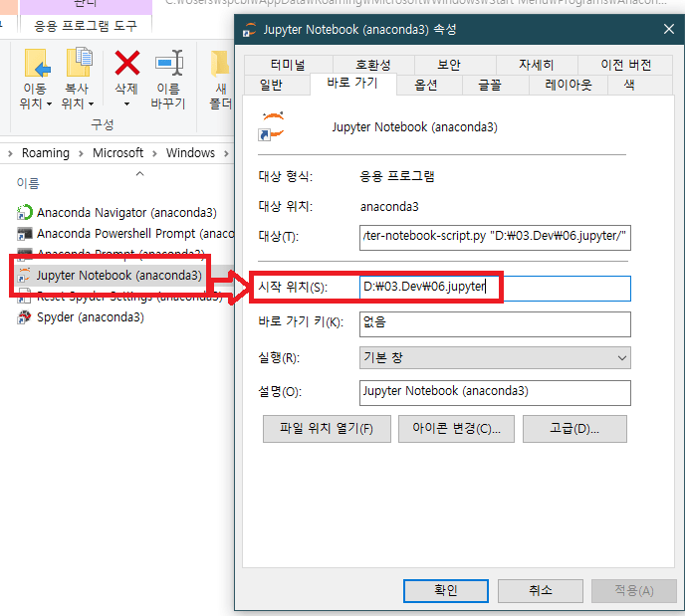Click Change Icon (아이콘 변경) button
The height and width of the screenshot is (616, 685).
456,429
